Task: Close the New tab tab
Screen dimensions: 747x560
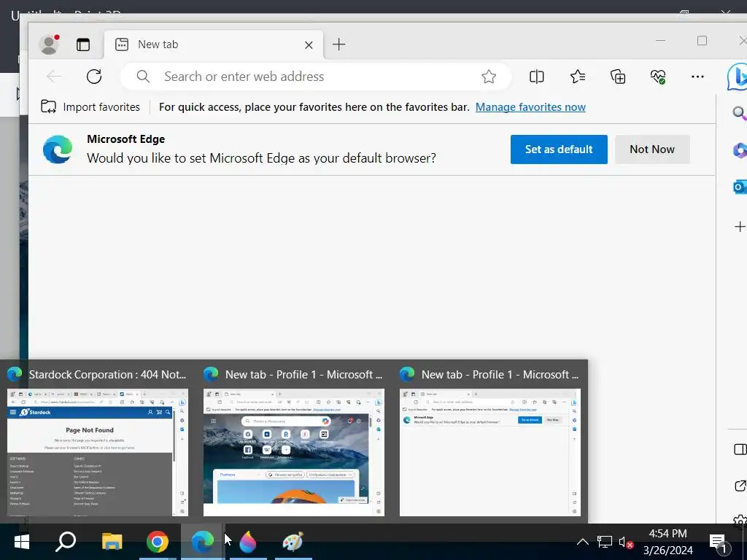Action: coord(309,44)
